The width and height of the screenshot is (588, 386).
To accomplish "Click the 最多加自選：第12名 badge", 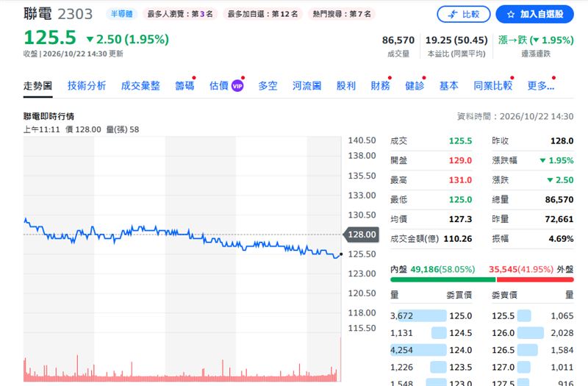I will (263, 14).
